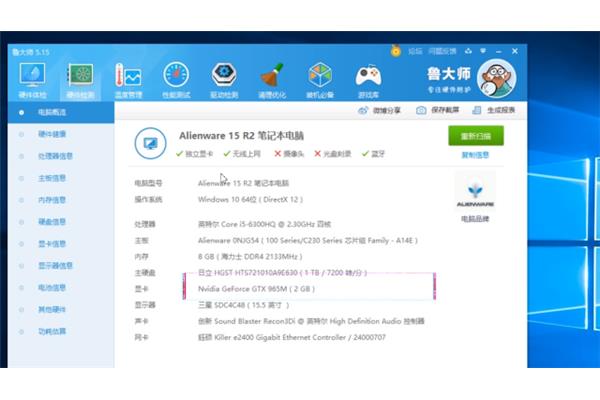
Task: Click the 操作系统 row label
Action: tap(148, 199)
